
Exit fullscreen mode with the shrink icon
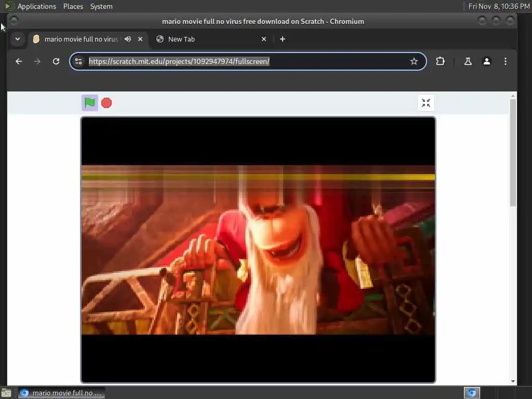click(426, 103)
